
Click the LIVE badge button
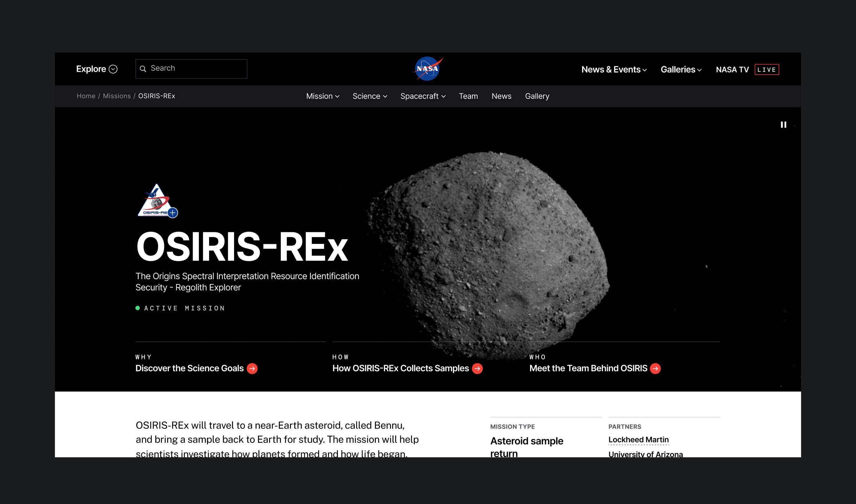pos(767,69)
